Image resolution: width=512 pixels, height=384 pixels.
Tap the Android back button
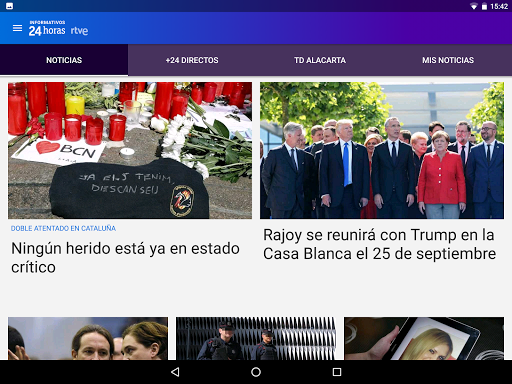(x=175, y=372)
